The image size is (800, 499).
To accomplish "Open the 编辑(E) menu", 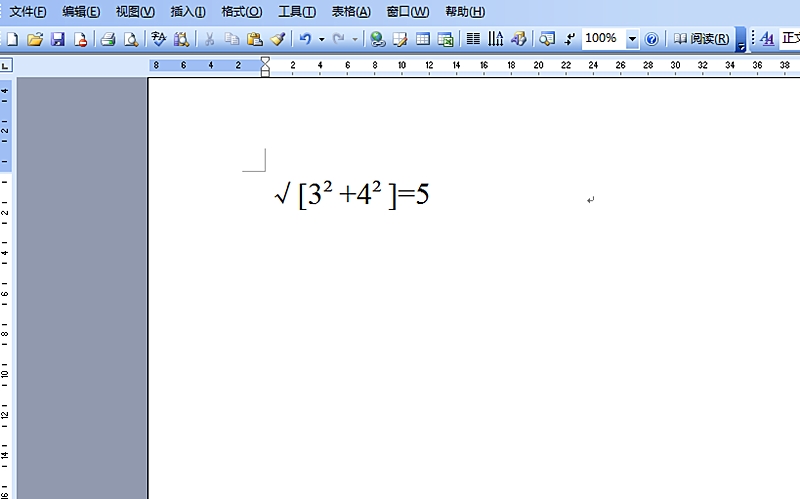I will [81, 12].
